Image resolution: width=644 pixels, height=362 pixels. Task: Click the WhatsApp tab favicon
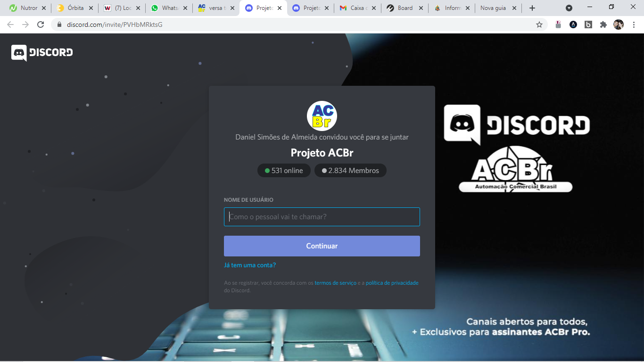(x=155, y=8)
